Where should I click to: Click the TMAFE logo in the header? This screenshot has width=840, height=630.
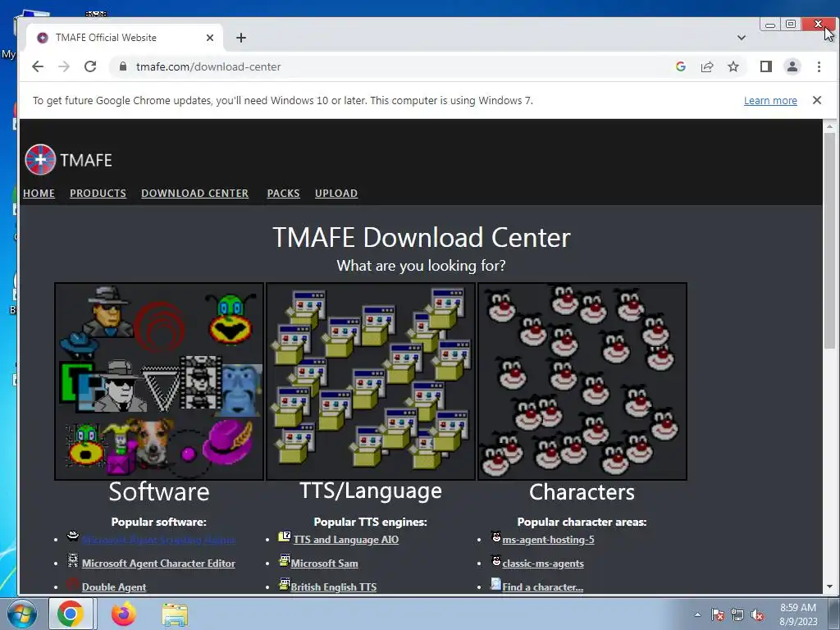(x=69, y=160)
